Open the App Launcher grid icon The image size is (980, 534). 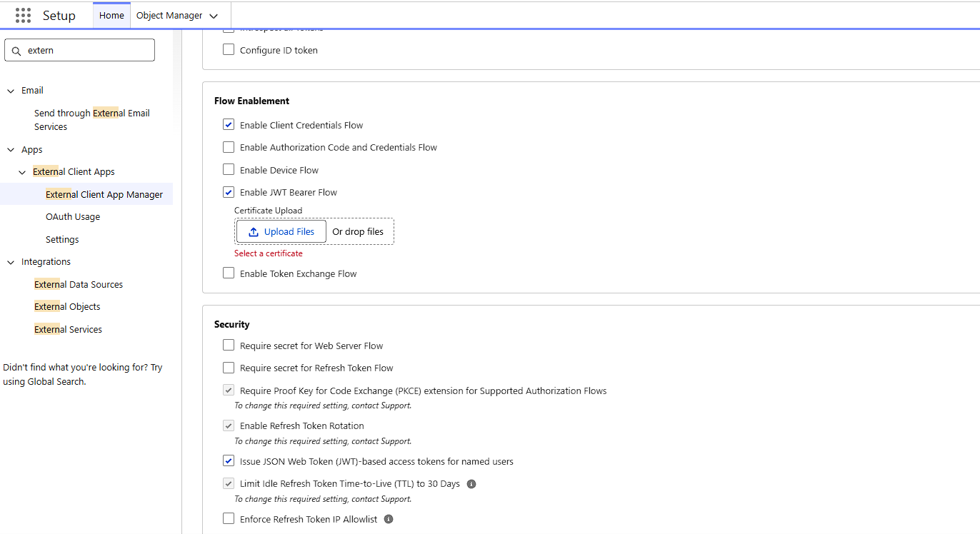pyautogui.click(x=23, y=15)
